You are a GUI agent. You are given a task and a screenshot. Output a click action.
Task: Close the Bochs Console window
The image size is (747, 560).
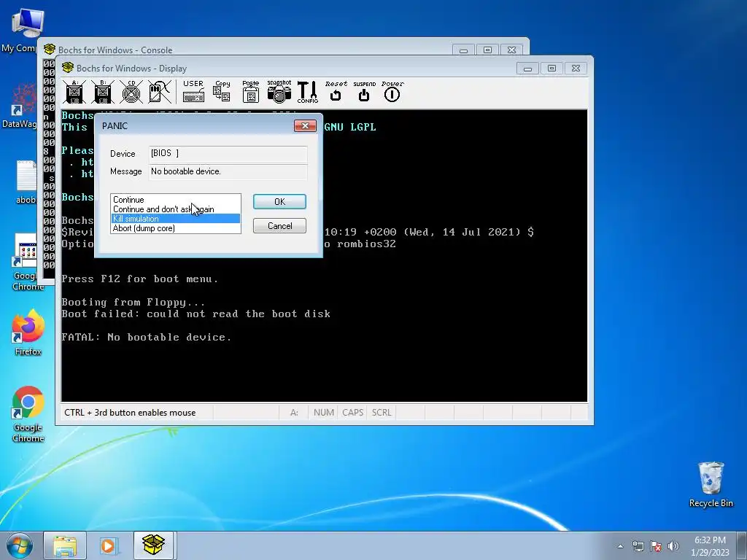pos(511,50)
